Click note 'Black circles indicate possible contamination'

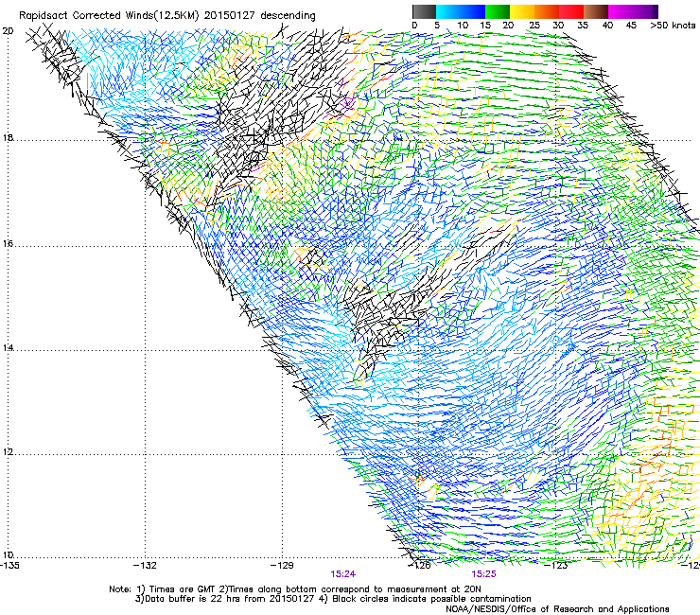click(x=431, y=599)
